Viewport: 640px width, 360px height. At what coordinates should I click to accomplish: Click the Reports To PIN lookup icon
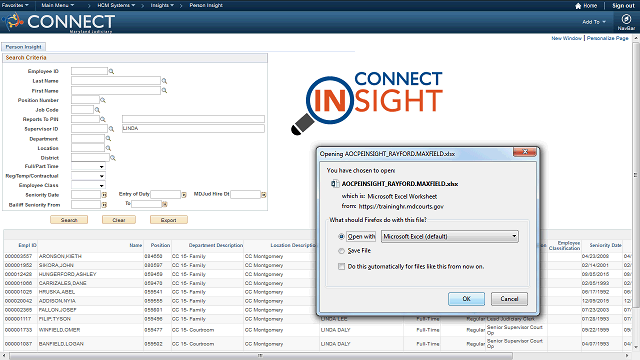point(103,119)
